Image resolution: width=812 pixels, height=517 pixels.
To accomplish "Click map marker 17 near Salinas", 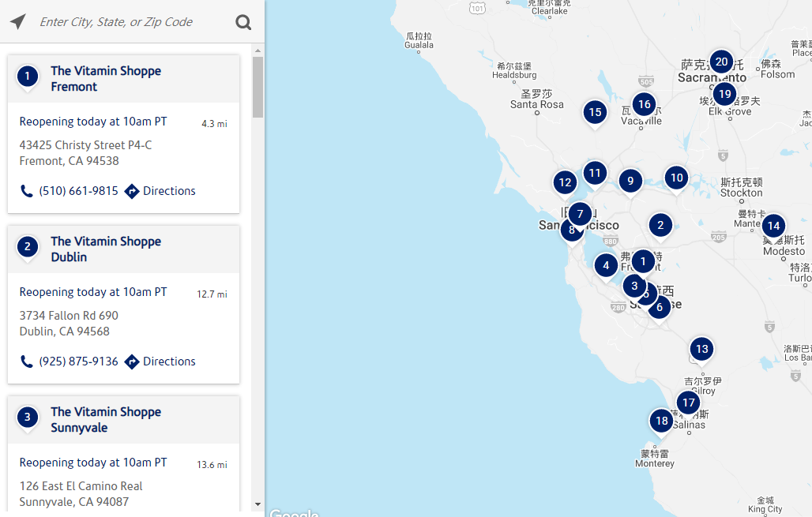I will click(x=688, y=403).
